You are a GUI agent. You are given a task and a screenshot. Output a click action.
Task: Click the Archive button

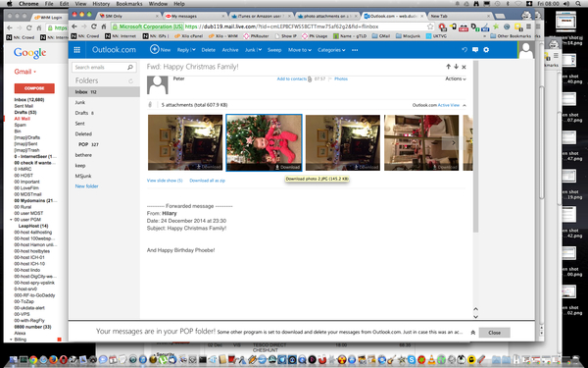pos(230,50)
